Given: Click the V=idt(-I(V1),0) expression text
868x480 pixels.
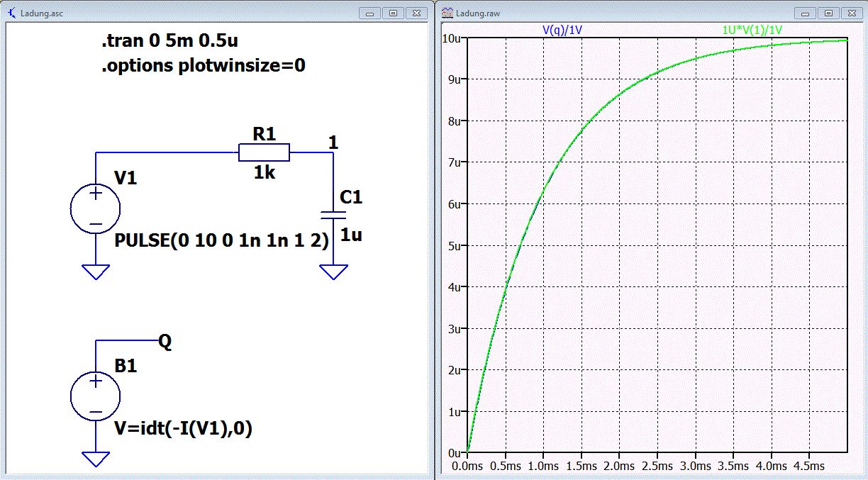Looking at the screenshot, I should (x=184, y=428).
